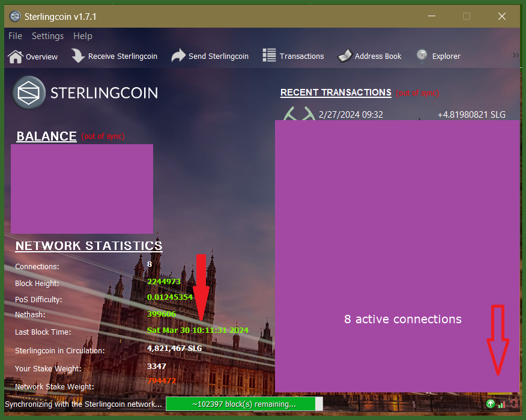This screenshot has height=420, width=526.
Task: Minimize the Sterlingcoin window
Action: point(432,16)
